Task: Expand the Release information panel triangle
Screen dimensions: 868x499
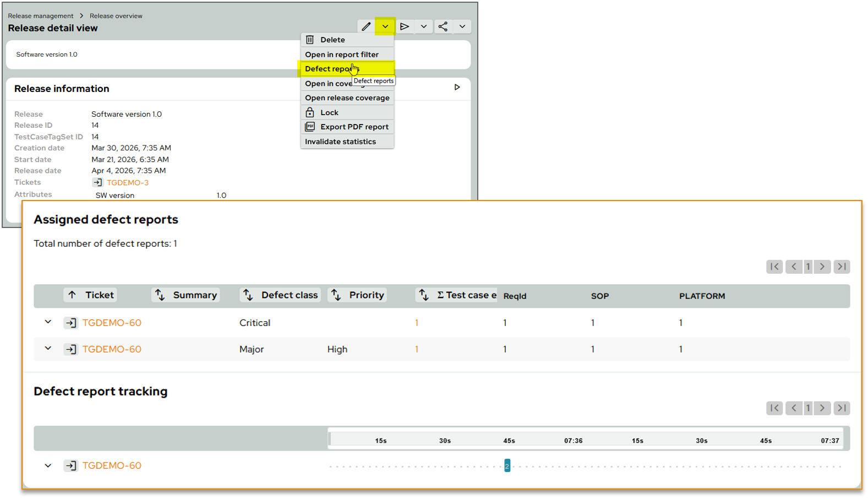Action: click(x=457, y=88)
